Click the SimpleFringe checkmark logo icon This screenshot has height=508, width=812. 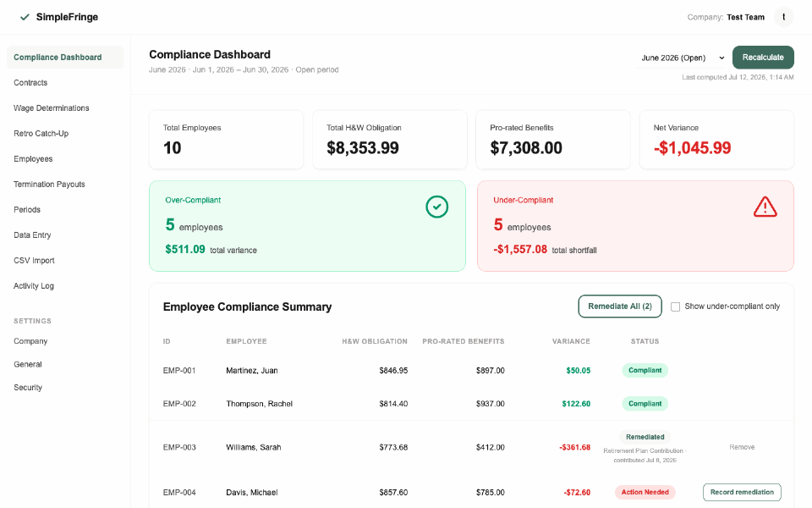click(x=25, y=17)
